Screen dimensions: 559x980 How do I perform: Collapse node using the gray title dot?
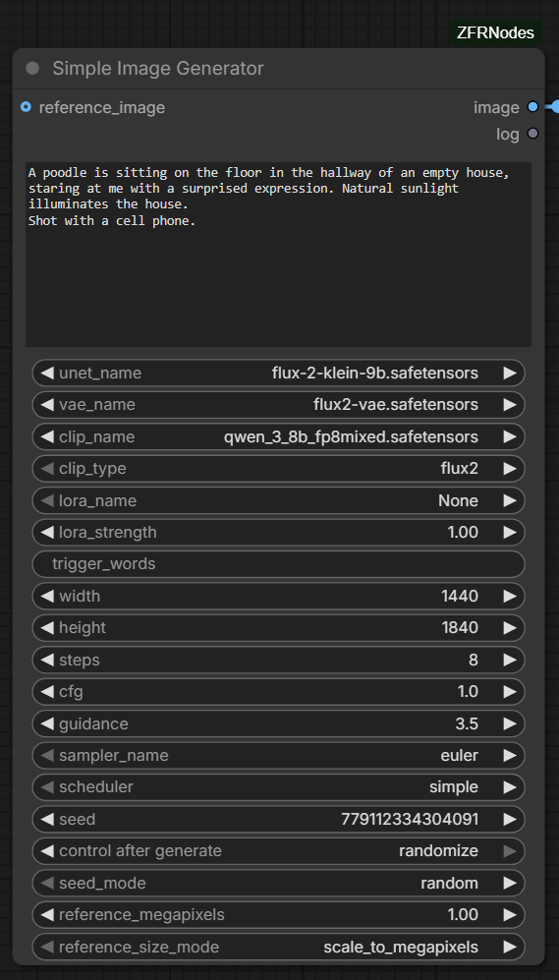32,69
